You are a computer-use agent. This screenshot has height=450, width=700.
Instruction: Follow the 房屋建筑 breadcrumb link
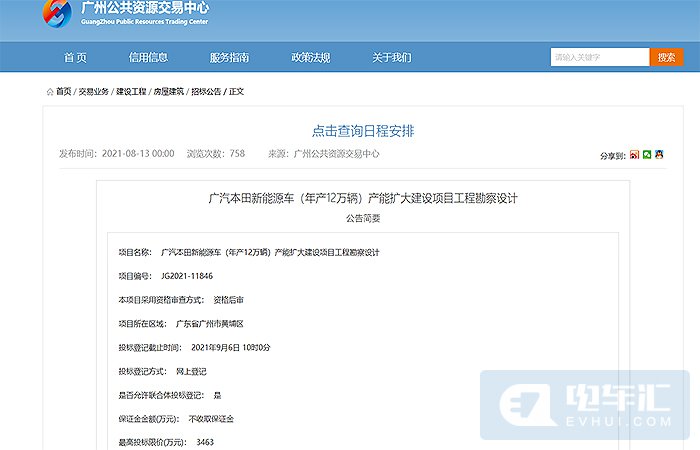click(x=169, y=92)
